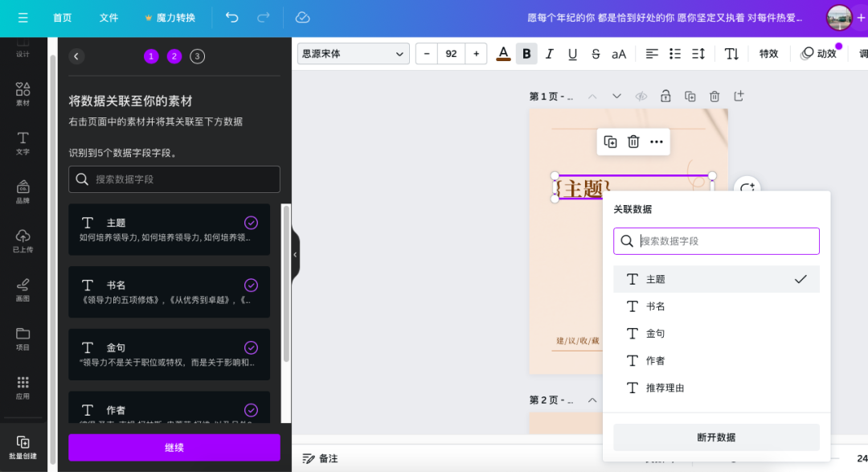Screen dimensions: 868x472
Task: Select step 3 in bulk create wizard
Action: 197,56
